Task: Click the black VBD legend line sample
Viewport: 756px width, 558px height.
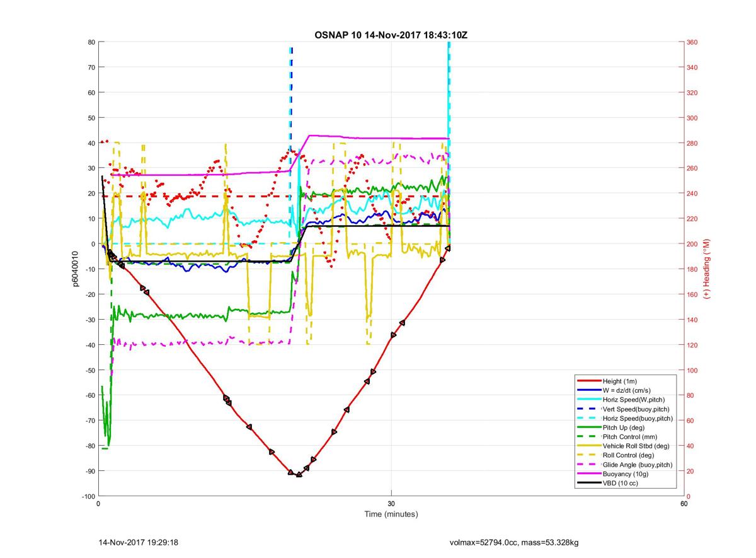Action: (589, 483)
